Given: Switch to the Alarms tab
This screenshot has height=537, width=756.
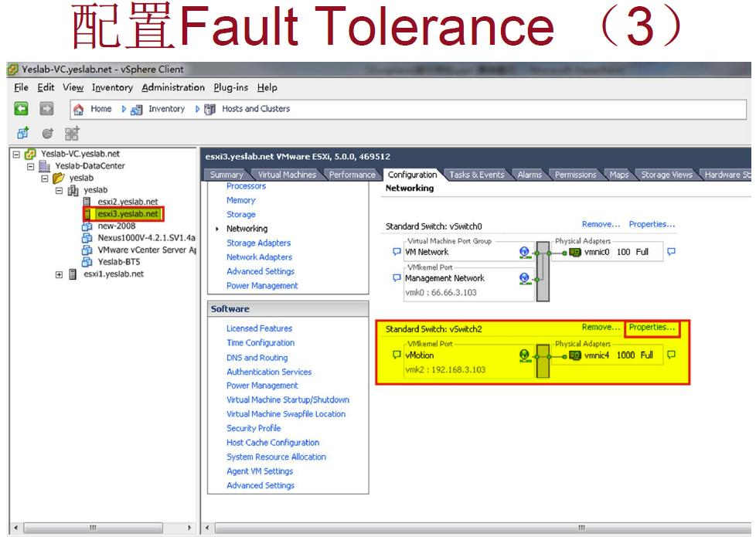Looking at the screenshot, I should (x=530, y=175).
